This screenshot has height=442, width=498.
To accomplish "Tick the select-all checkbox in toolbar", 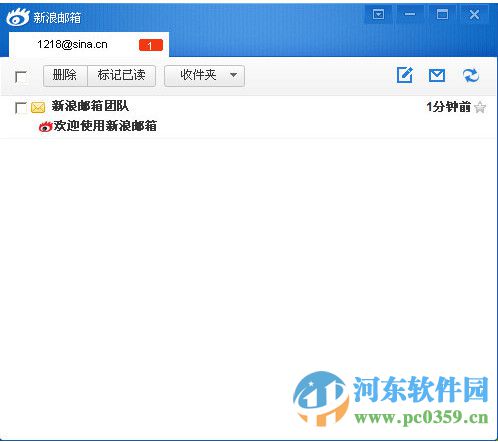I will (x=21, y=77).
